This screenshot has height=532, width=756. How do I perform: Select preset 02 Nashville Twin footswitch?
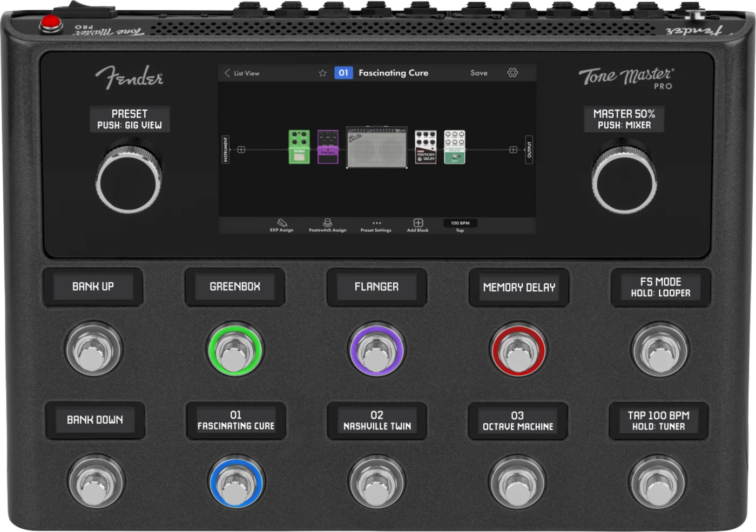click(x=376, y=482)
